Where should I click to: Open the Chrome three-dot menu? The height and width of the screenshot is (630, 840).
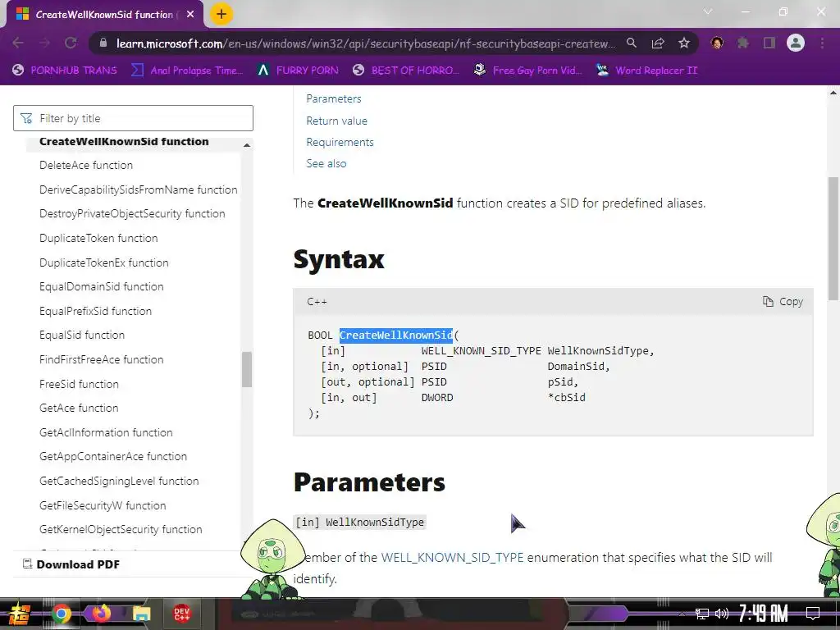tap(822, 43)
